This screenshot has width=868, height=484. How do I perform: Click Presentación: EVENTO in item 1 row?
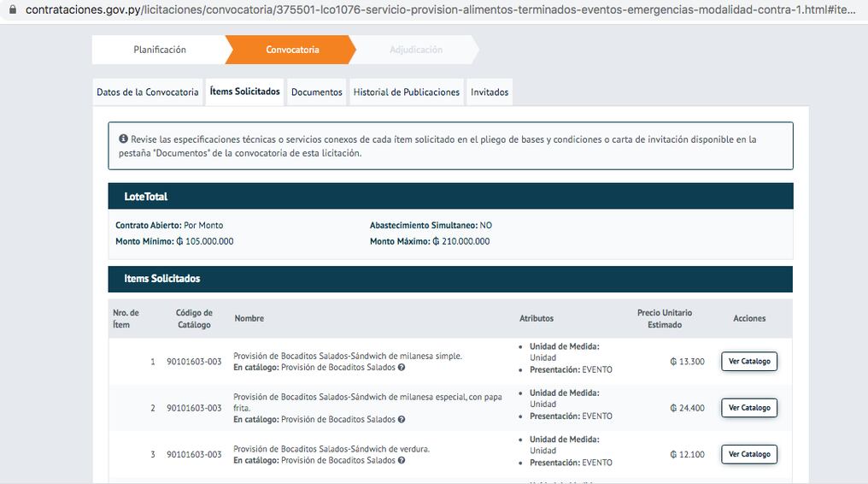tap(571, 369)
